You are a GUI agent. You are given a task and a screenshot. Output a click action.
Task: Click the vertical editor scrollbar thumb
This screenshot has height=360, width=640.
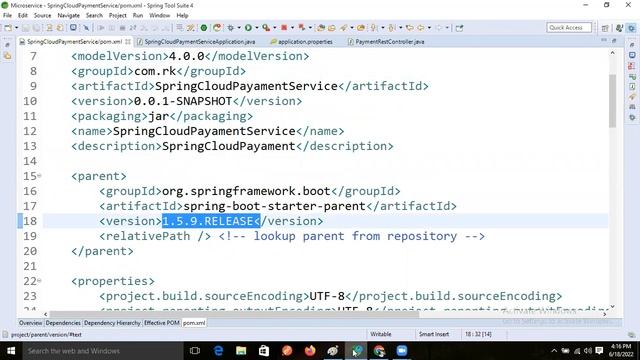point(612,101)
